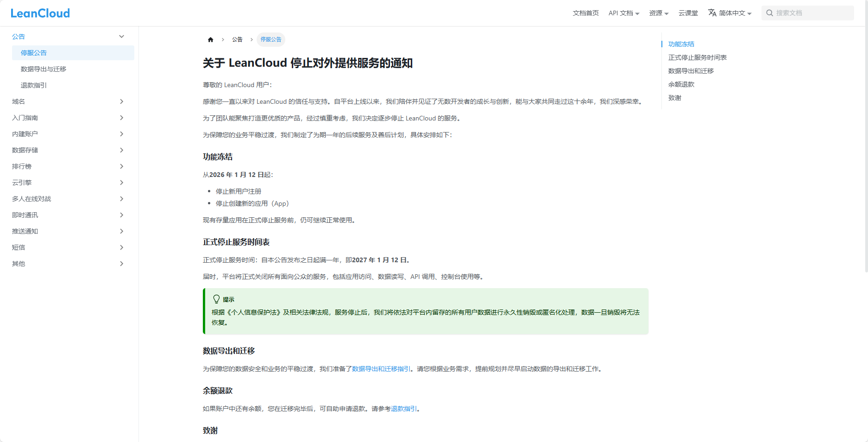868x442 pixels.
Task: Click the LeanCloud logo
Action: pyautogui.click(x=40, y=13)
